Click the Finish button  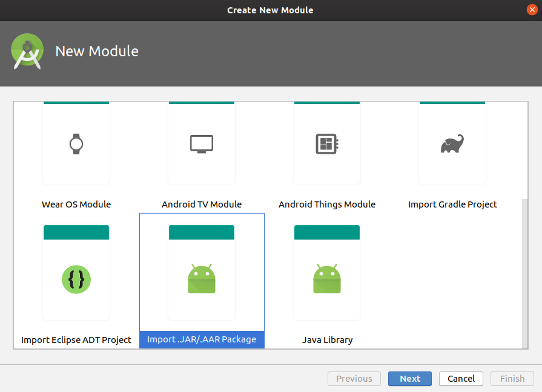512,379
